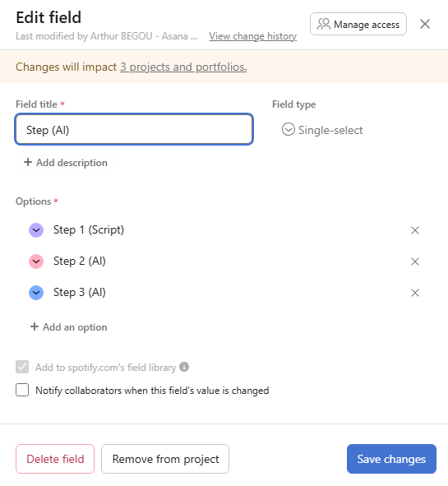Open color dropdown for Step 1 (Script)
Screen dimensions: 448x486
click(x=36, y=230)
